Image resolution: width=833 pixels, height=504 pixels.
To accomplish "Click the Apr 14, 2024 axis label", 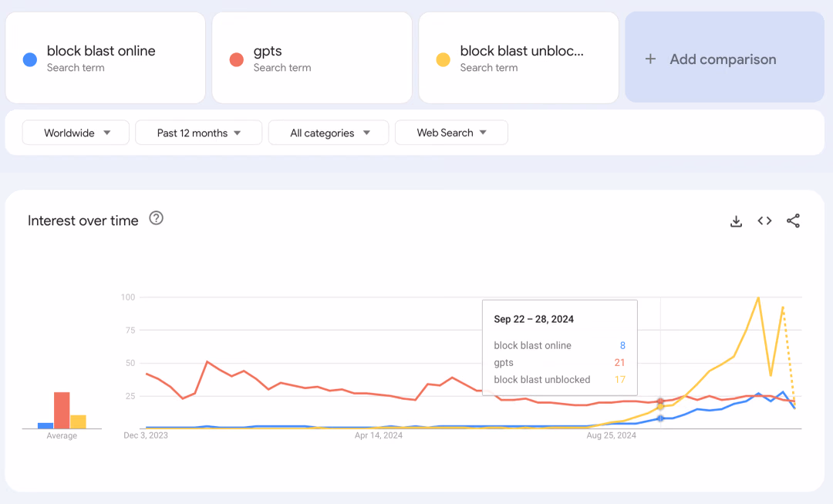I will (378, 435).
